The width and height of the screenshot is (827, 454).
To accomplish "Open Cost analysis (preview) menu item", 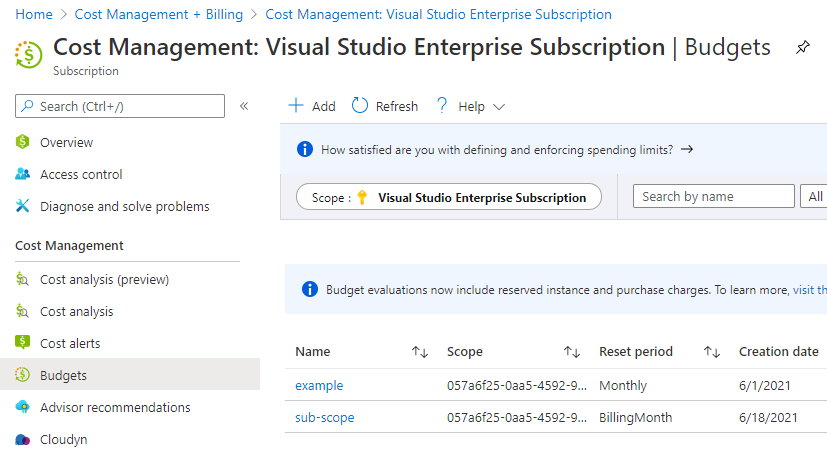I will pyautogui.click(x=104, y=279).
